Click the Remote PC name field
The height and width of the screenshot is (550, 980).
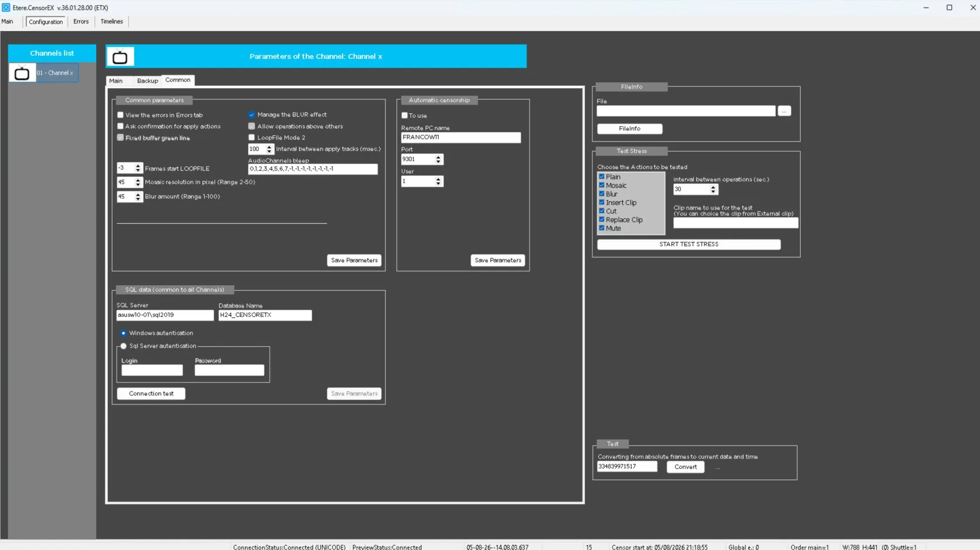pyautogui.click(x=461, y=137)
